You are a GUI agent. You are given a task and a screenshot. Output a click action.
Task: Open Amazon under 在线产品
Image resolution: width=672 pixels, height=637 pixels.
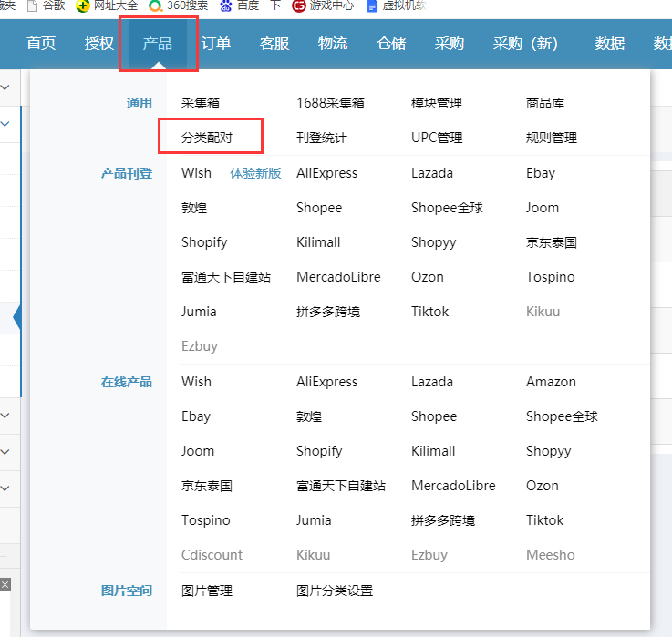[551, 382]
